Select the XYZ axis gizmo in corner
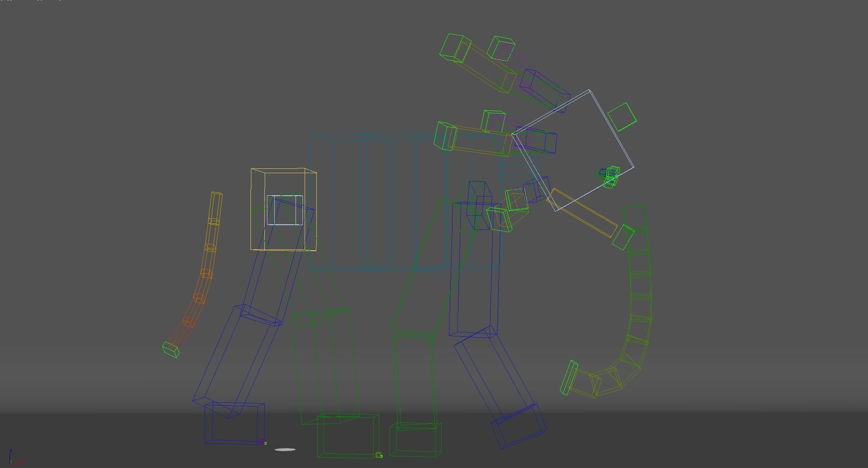 point(13,458)
